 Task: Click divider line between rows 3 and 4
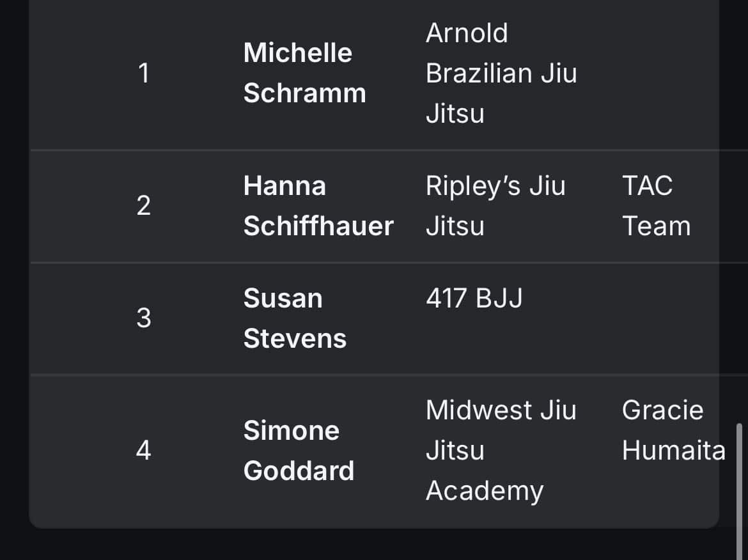tap(374, 375)
